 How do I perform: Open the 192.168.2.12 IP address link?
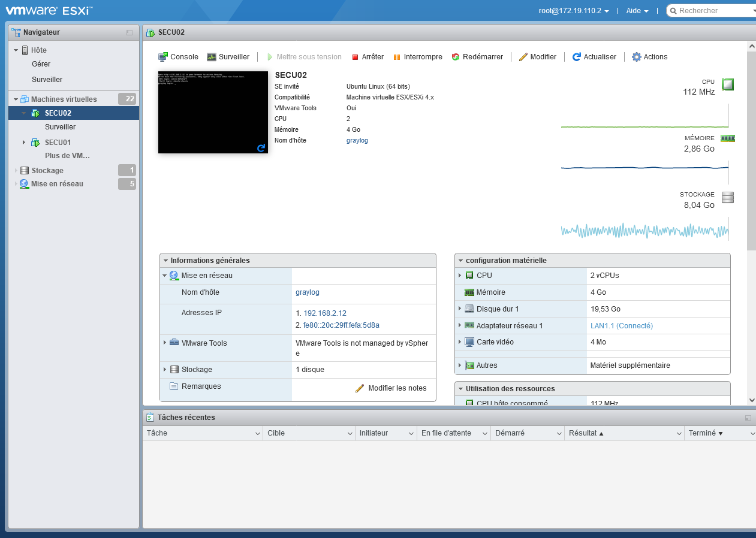pos(324,313)
